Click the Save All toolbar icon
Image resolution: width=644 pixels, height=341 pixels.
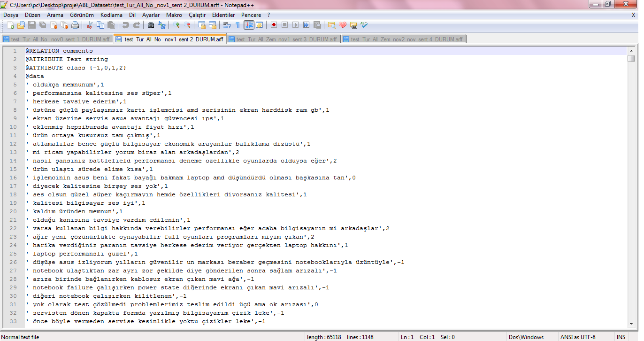coord(43,25)
